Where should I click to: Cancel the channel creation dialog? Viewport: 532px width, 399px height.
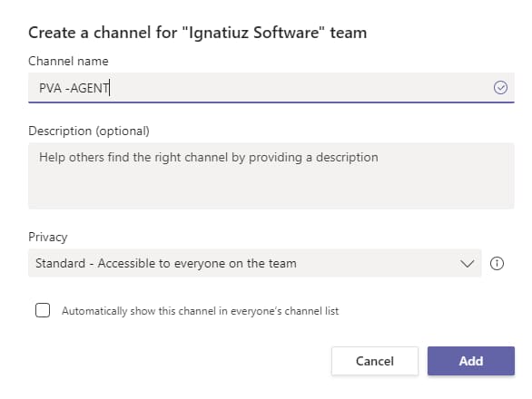click(375, 361)
